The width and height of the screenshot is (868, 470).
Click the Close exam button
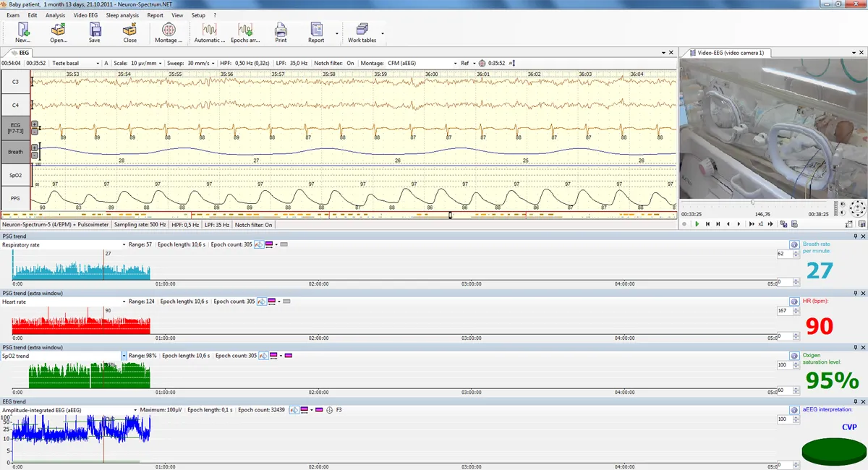click(130, 30)
